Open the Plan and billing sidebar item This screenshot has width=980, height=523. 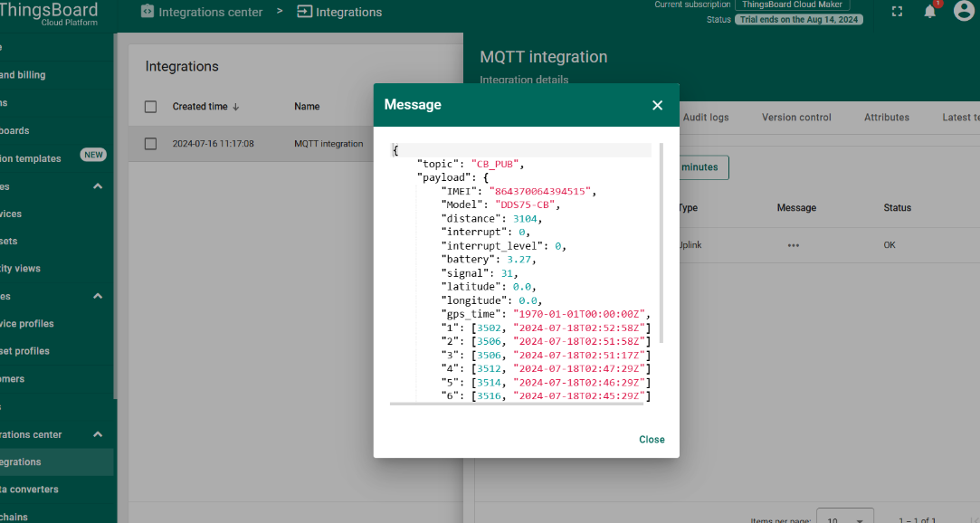[x=57, y=75]
